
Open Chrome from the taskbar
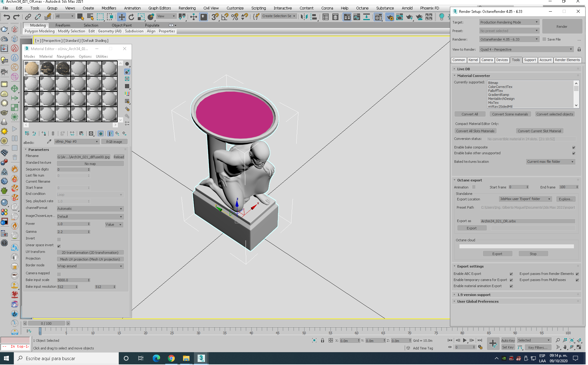tap(171, 359)
